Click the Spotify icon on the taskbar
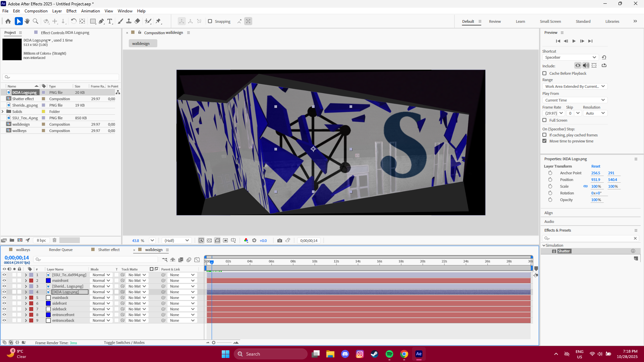The height and width of the screenshot is (362, 644). point(389,354)
